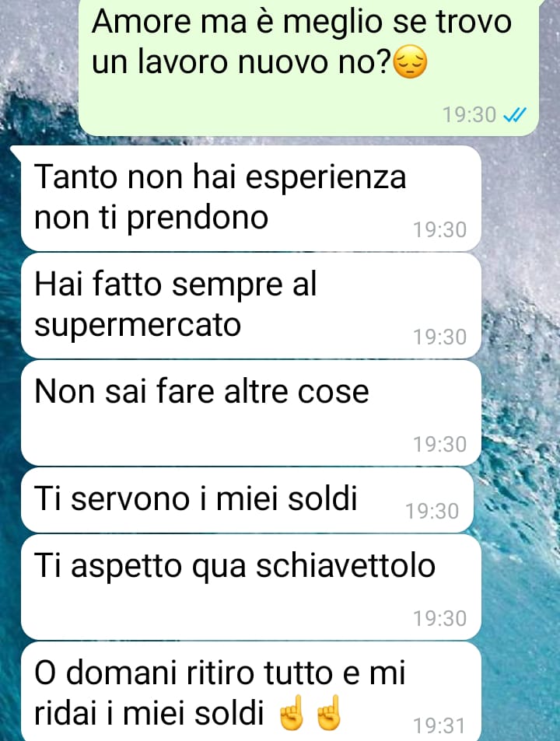
Task: Tap the 'Ti servono i miei soldi' bubble
Action: coord(247,500)
